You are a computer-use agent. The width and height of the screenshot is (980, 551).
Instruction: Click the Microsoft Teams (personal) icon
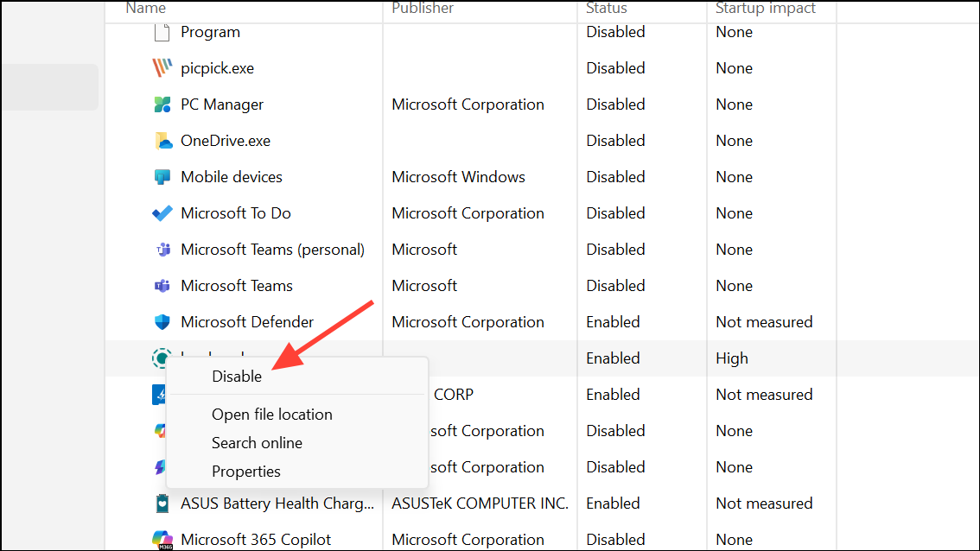coord(162,249)
